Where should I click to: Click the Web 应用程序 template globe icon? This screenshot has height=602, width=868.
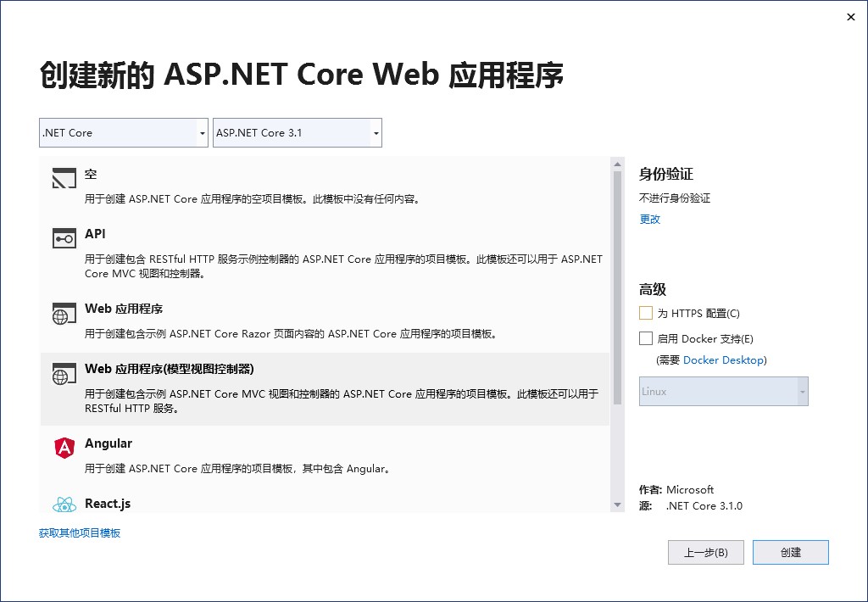click(x=64, y=312)
